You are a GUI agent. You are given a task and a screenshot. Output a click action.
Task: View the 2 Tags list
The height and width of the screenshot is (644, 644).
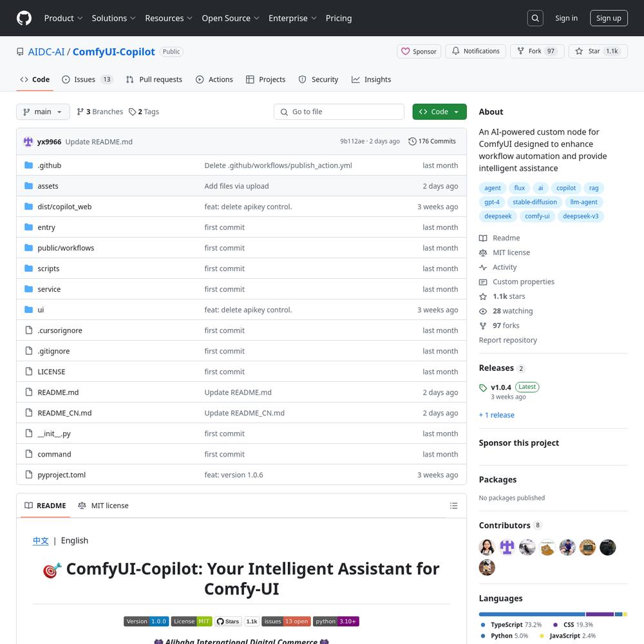click(144, 111)
